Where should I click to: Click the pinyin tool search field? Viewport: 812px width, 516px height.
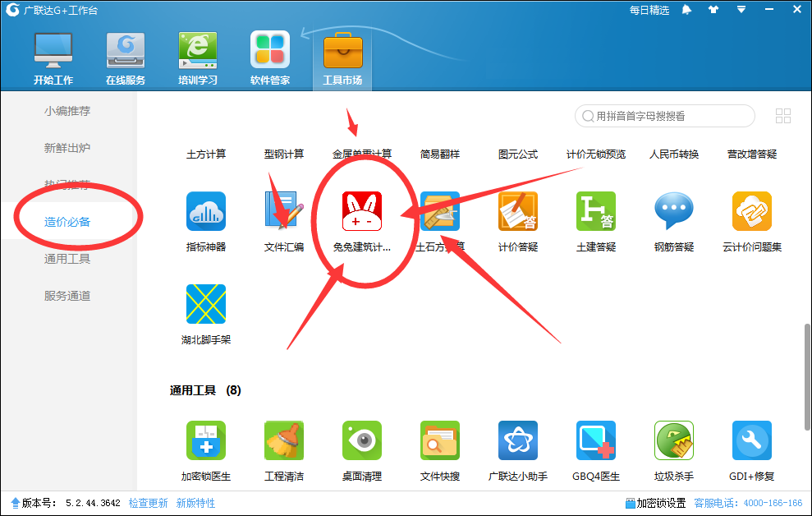point(664,116)
